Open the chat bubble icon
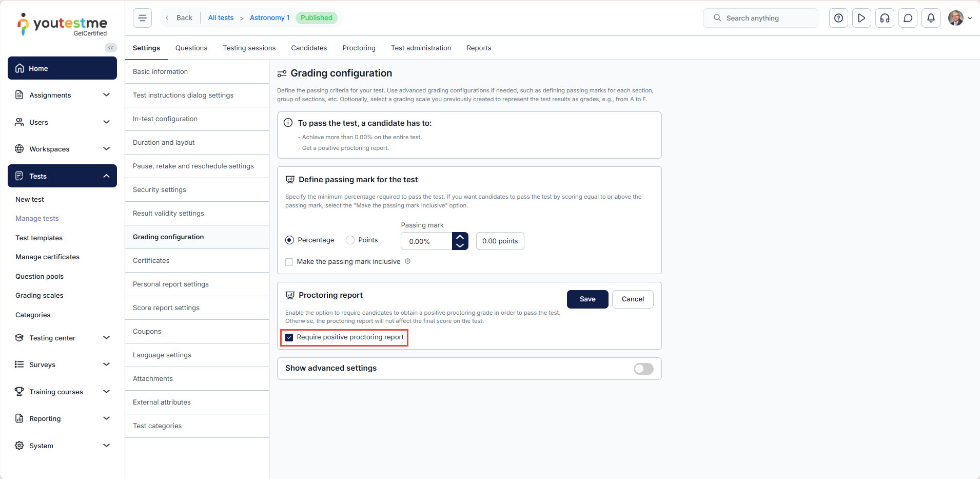 [x=908, y=18]
